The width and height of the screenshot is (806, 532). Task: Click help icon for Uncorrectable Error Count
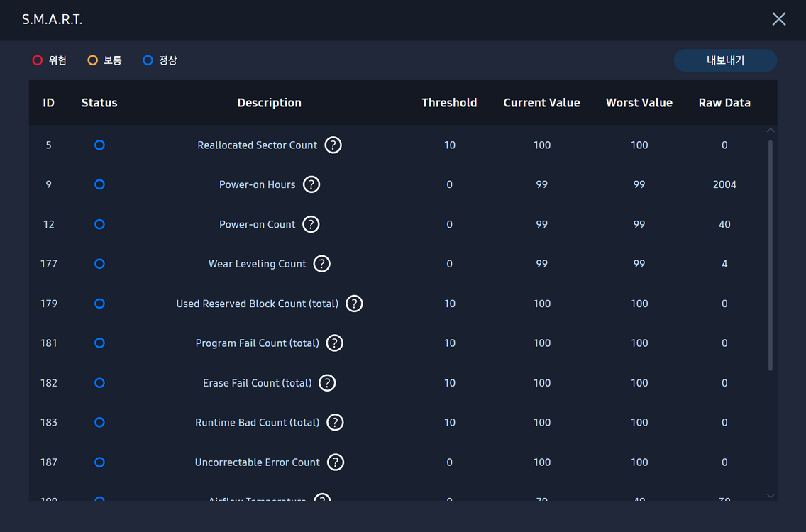pyautogui.click(x=335, y=462)
